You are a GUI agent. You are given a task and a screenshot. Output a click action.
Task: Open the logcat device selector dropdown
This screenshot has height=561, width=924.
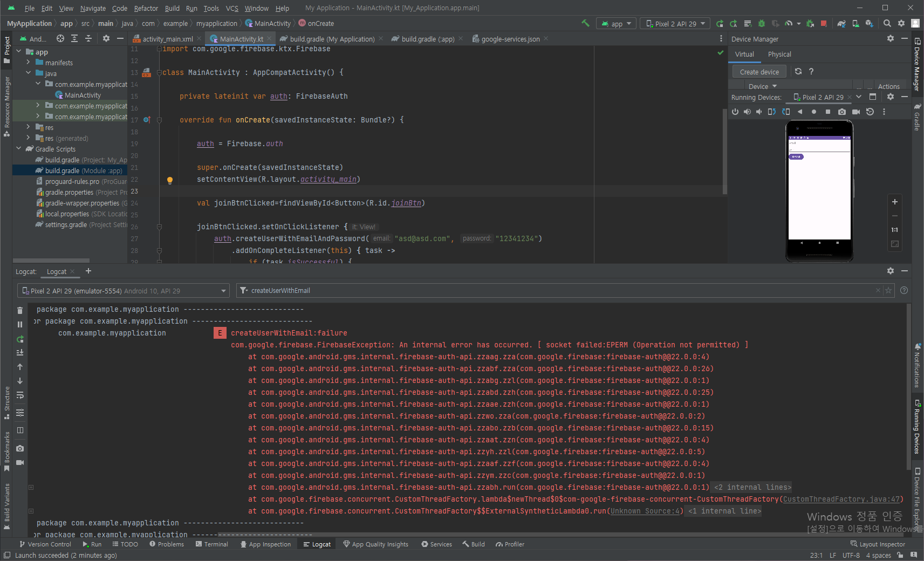pos(124,291)
